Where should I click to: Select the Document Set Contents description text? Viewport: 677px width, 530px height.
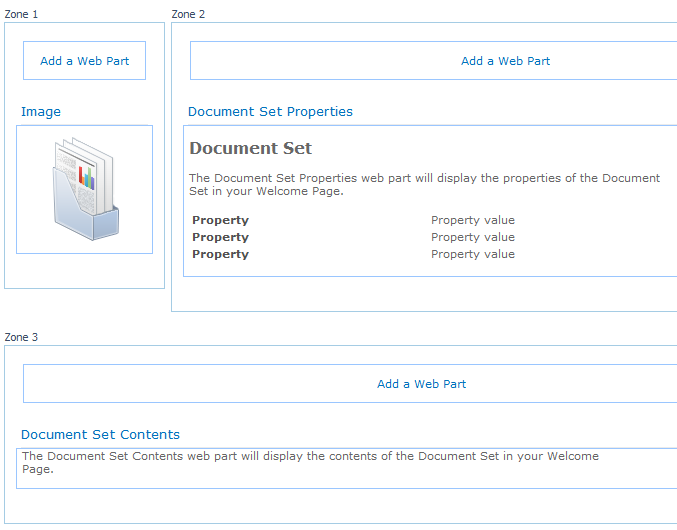310,462
